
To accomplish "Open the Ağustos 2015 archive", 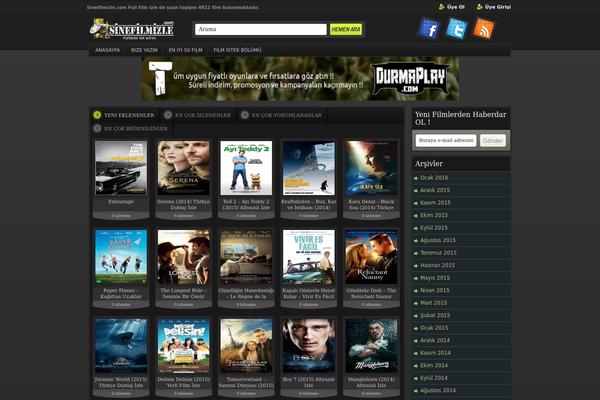I will click(438, 240).
